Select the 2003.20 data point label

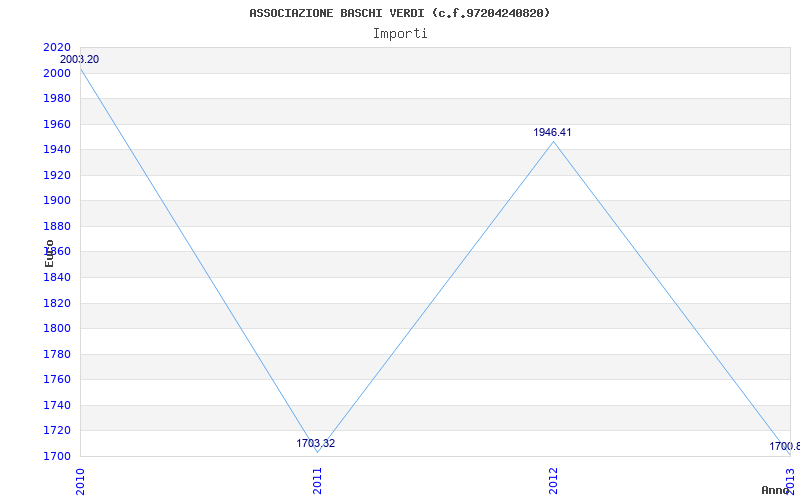coord(80,59)
